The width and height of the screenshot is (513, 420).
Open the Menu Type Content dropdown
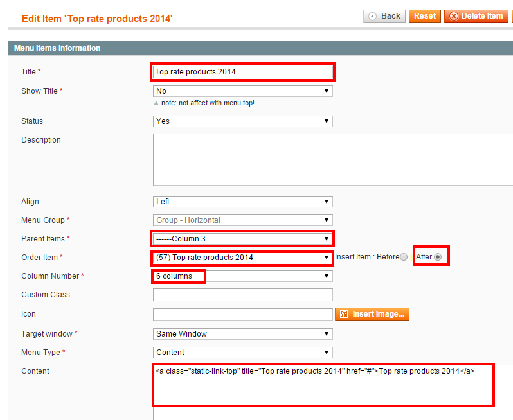point(243,353)
